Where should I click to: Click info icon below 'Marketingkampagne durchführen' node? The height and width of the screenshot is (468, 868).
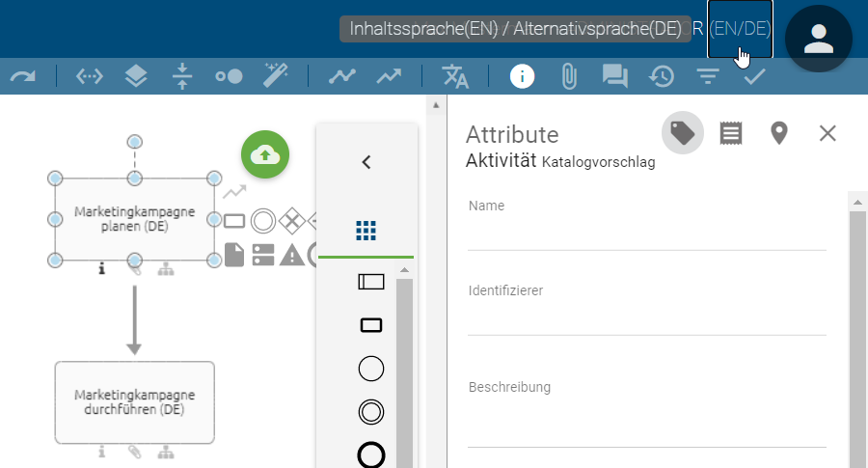[102, 453]
